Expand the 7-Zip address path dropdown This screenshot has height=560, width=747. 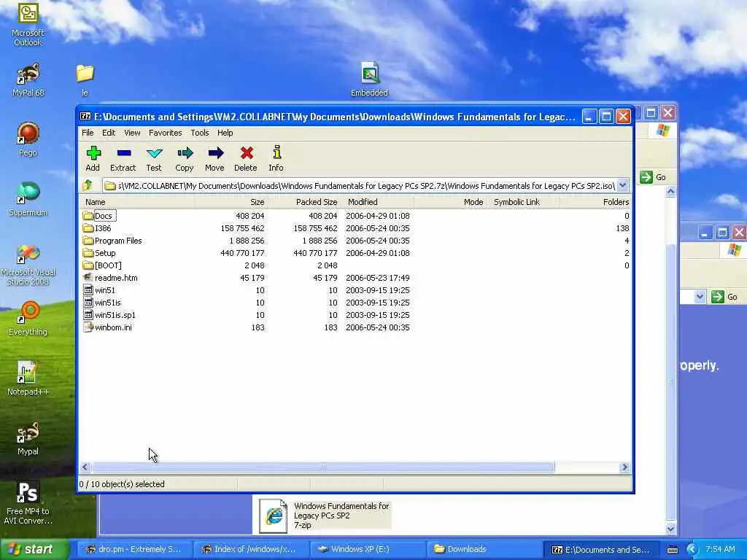tap(623, 185)
